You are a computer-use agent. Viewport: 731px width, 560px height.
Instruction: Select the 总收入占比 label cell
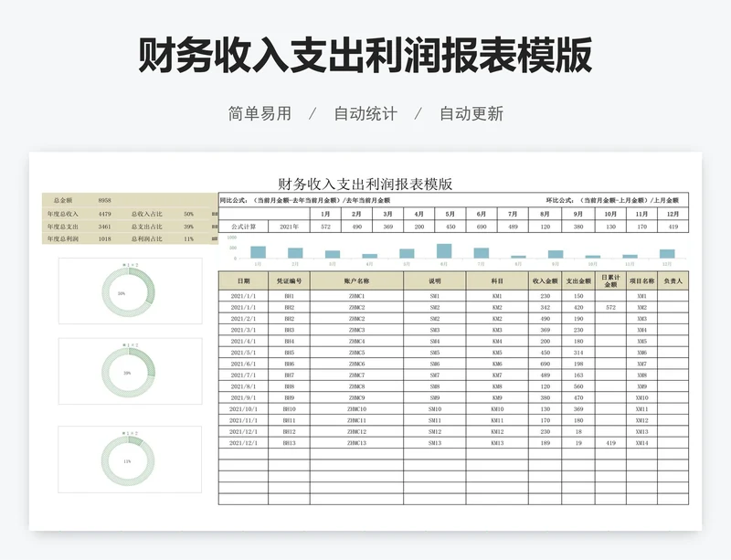(x=147, y=214)
